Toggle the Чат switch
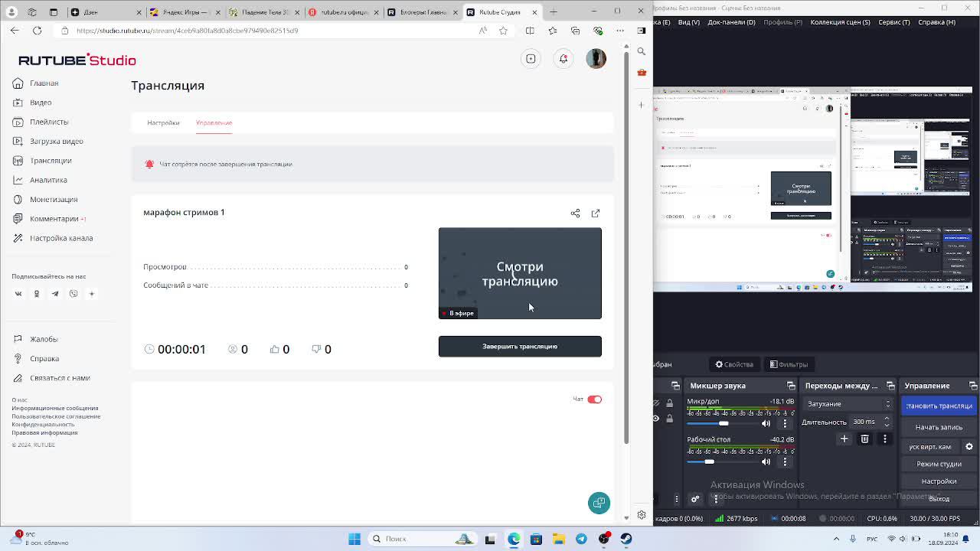This screenshot has width=980, height=551. click(x=595, y=399)
